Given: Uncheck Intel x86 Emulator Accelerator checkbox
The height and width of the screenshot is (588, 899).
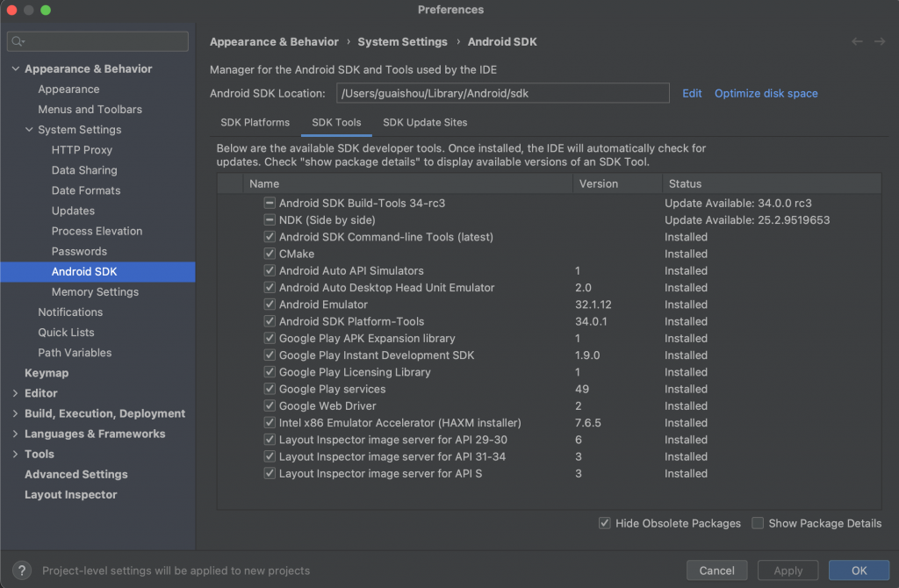Looking at the screenshot, I should point(270,422).
